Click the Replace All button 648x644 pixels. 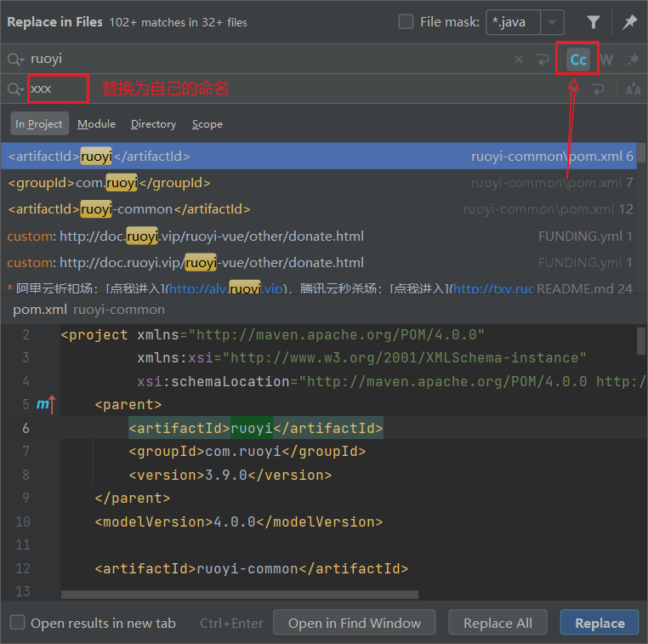click(497, 623)
